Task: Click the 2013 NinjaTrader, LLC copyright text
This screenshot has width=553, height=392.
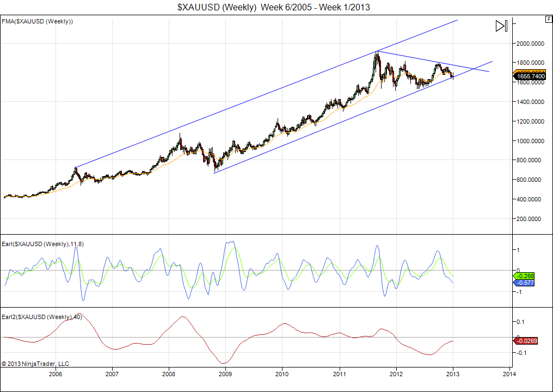Action: 35,363
